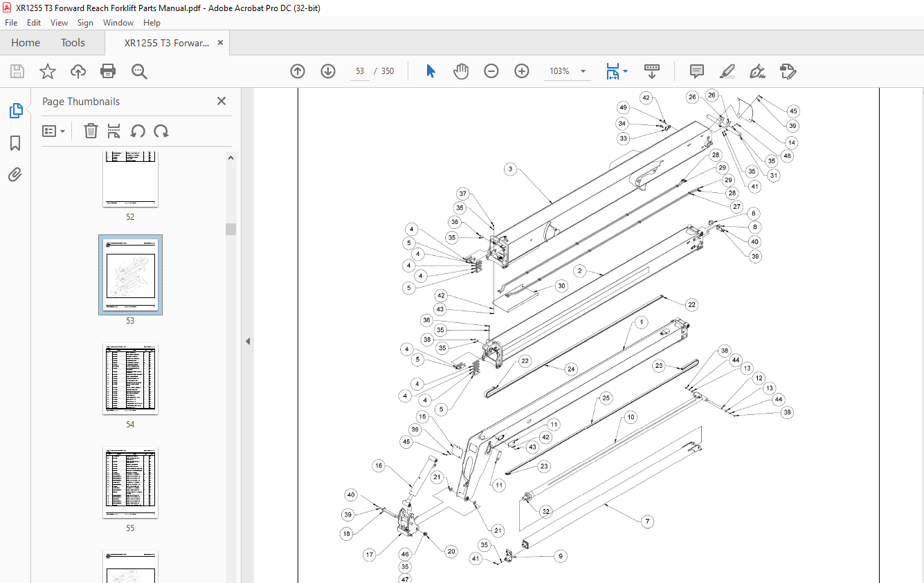Open the Sign document tool
The image size is (924, 583).
click(757, 71)
